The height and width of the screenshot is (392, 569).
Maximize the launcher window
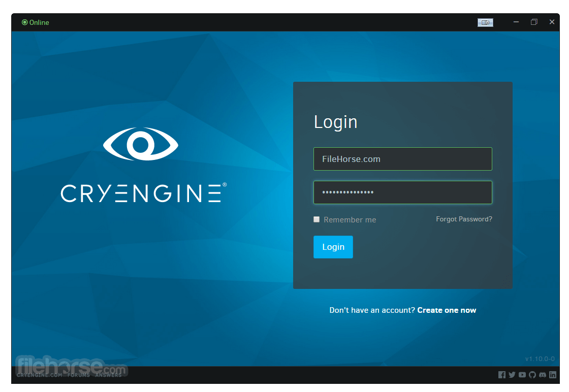534,22
